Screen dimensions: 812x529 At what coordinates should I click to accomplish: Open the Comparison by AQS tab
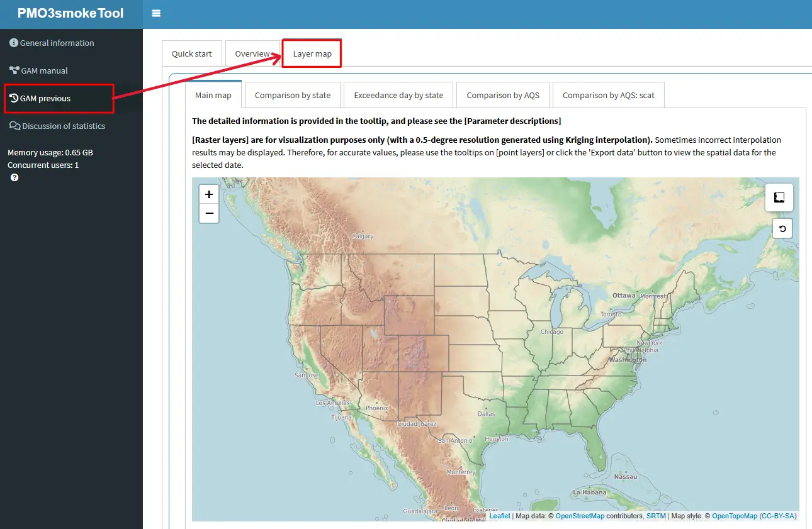click(x=503, y=96)
